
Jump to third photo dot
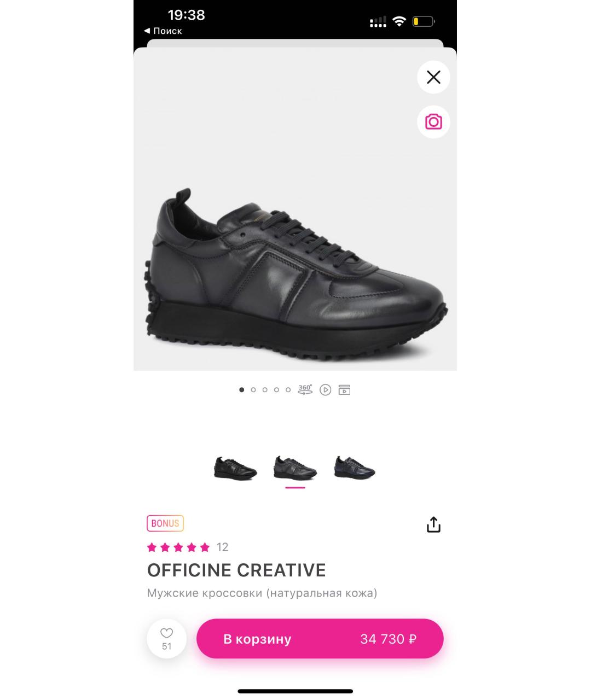click(x=265, y=390)
